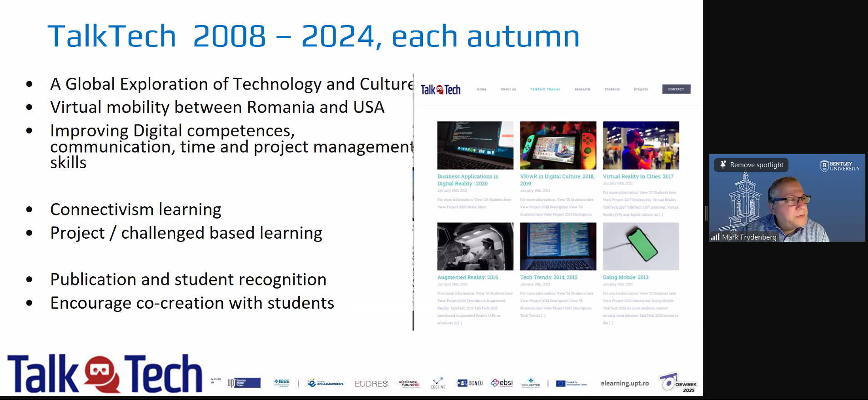
Task: Click the Nintendo Switch thumbnail image
Action: (558, 145)
